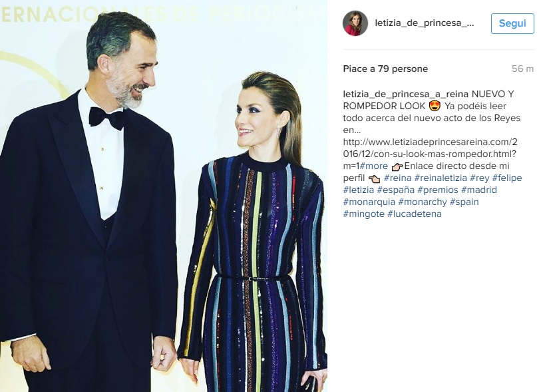This screenshot has height=392, width=537.
Task: Open the #mingote hashtag
Action: (x=364, y=214)
